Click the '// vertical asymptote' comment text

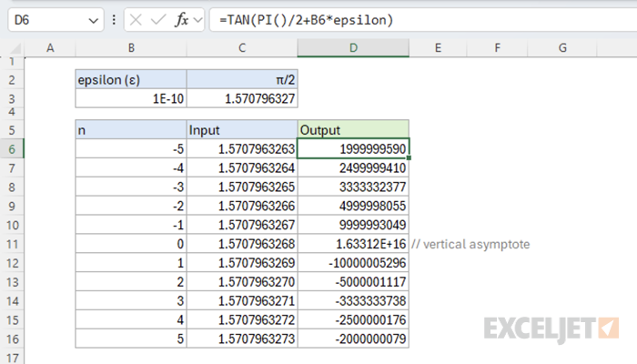470,244
